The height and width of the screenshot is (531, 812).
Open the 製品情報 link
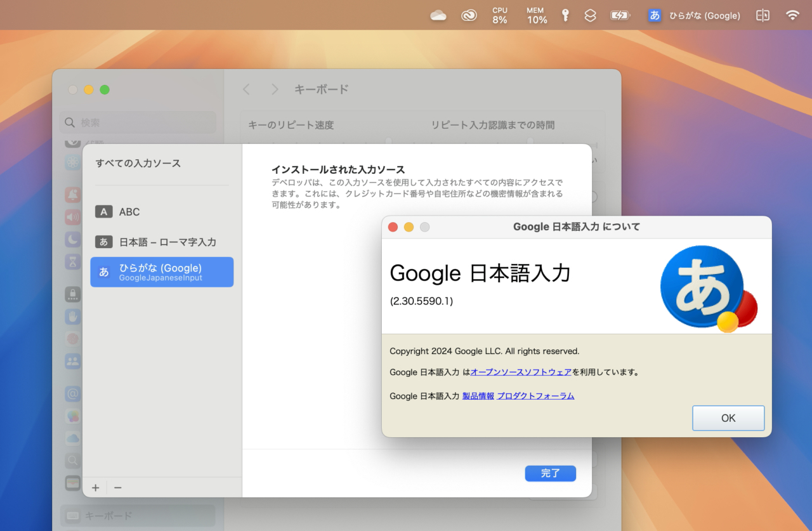(x=478, y=396)
